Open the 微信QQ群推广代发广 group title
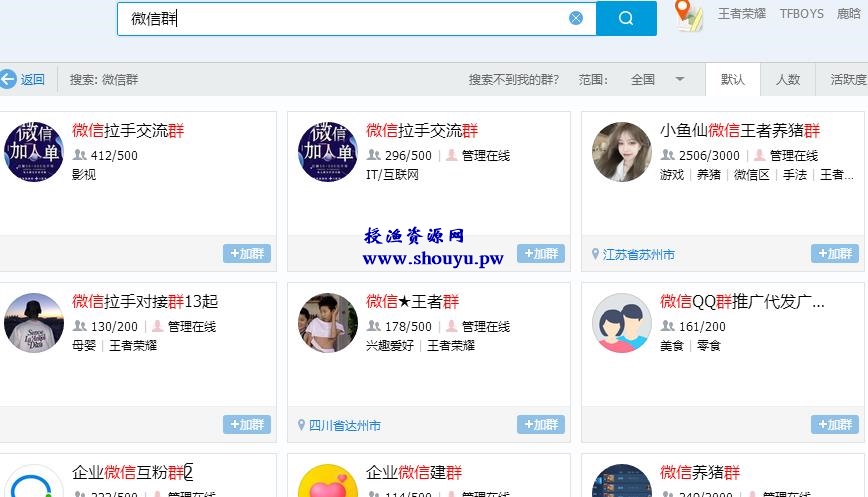 (742, 302)
